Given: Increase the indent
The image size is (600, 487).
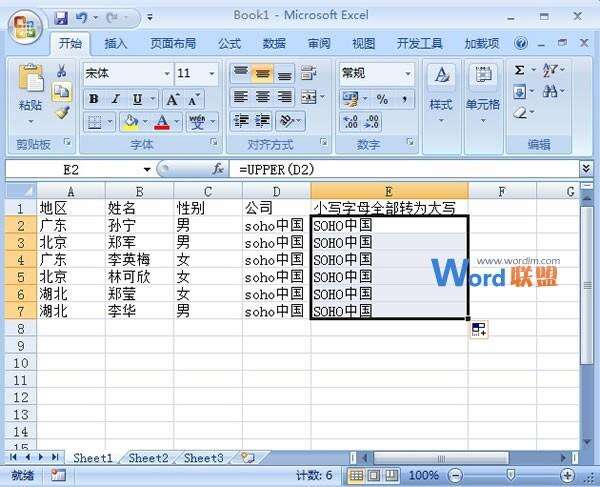Looking at the screenshot, I should (x=262, y=121).
